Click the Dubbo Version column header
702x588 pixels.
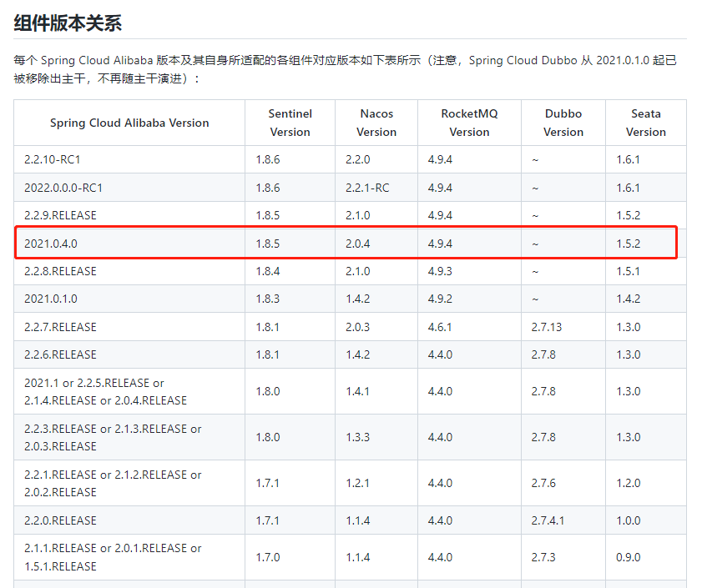563,123
